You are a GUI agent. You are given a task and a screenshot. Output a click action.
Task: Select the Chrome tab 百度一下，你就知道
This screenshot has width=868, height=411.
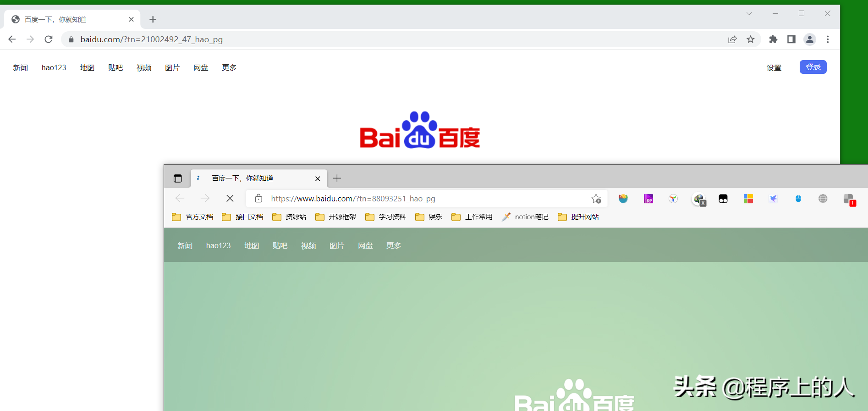pos(72,19)
